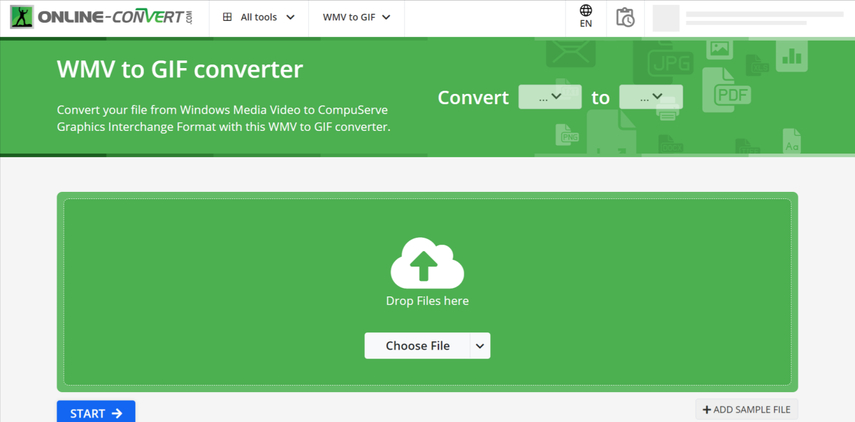Click the 'WMV to GIF converter' heading
Viewport: 855px width, 422px height.
(x=179, y=70)
